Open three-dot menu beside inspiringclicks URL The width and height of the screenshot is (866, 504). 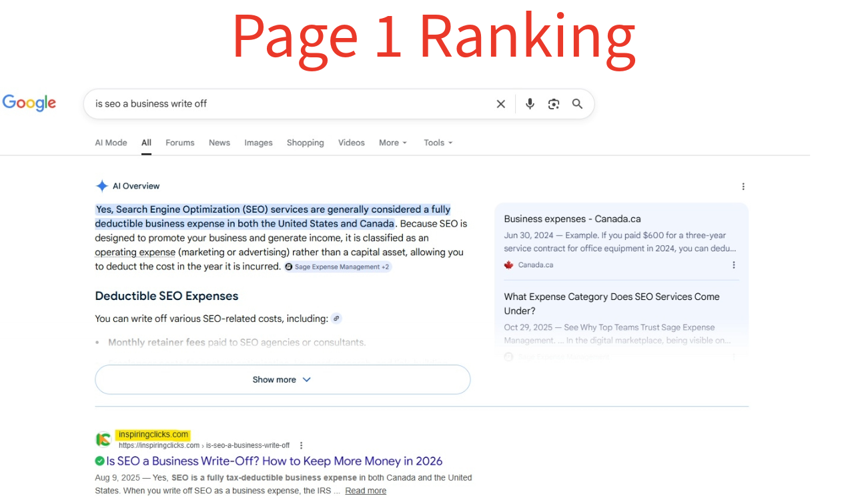(x=301, y=445)
